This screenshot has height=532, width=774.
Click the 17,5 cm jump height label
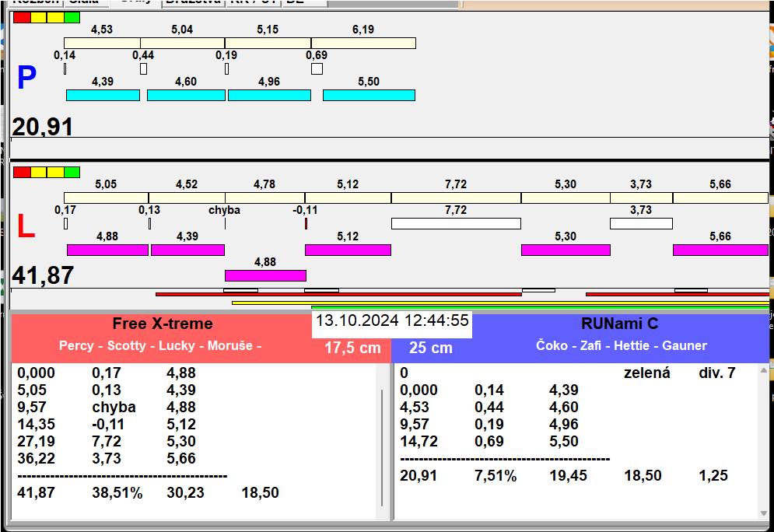pyautogui.click(x=352, y=348)
